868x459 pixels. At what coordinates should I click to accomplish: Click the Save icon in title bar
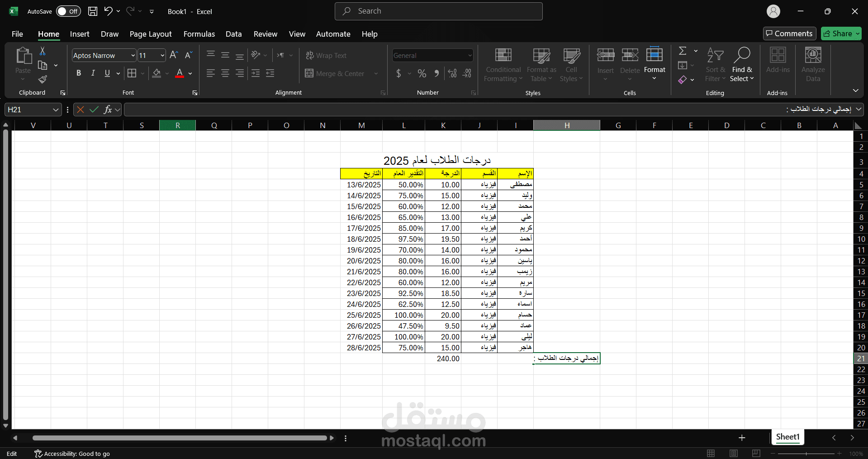tap(93, 11)
